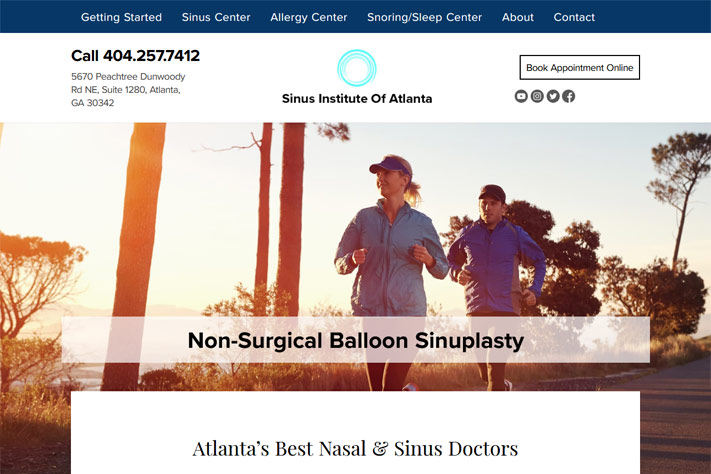711x474 pixels.
Task: Click Book Appointment Online button
Action: [580, 68]
